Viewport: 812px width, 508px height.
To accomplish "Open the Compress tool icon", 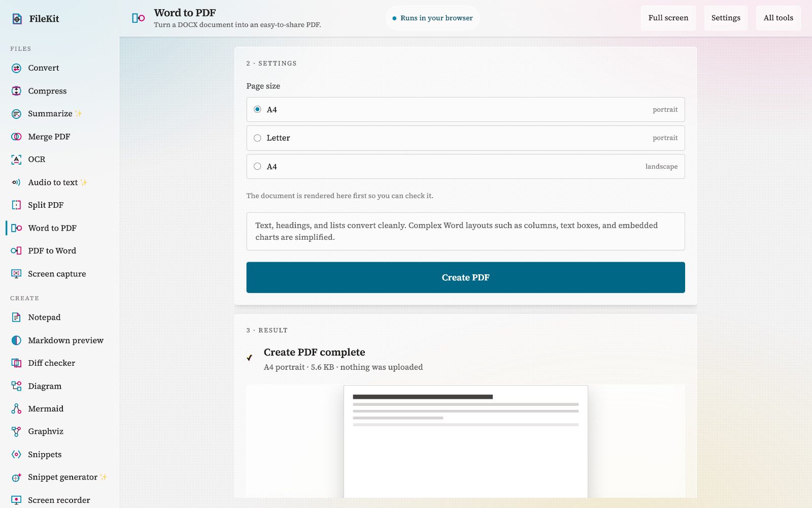I will (16, 91).
